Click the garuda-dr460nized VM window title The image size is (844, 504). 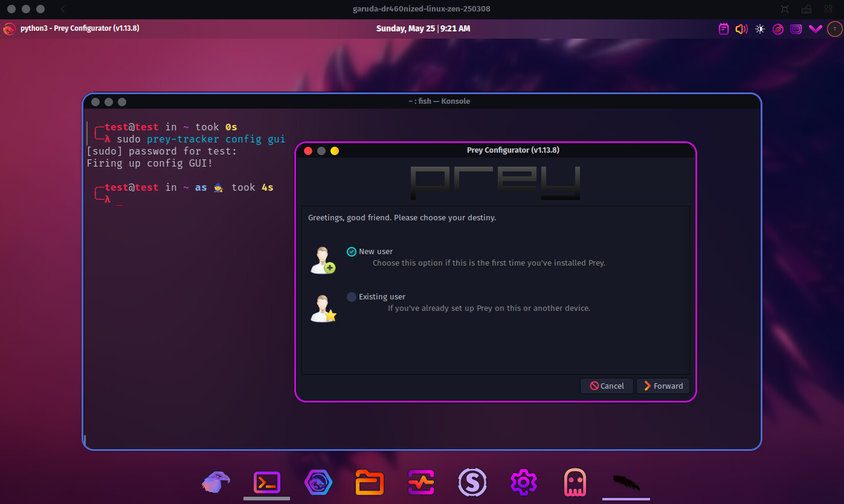point(422,9)
